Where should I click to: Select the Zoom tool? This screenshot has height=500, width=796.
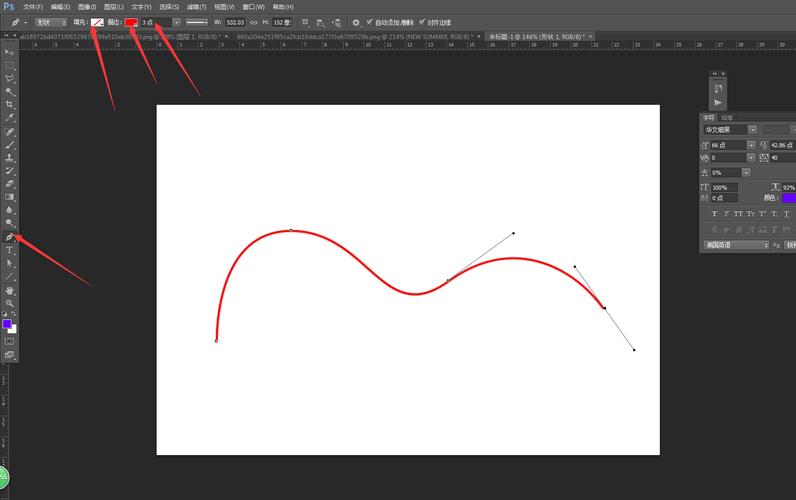(x=9, y=303)
